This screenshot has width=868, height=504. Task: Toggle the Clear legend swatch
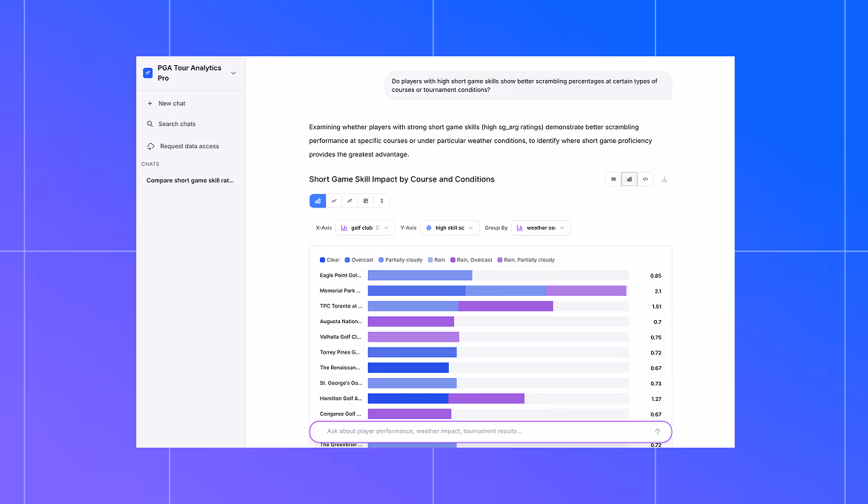(323, 259)
